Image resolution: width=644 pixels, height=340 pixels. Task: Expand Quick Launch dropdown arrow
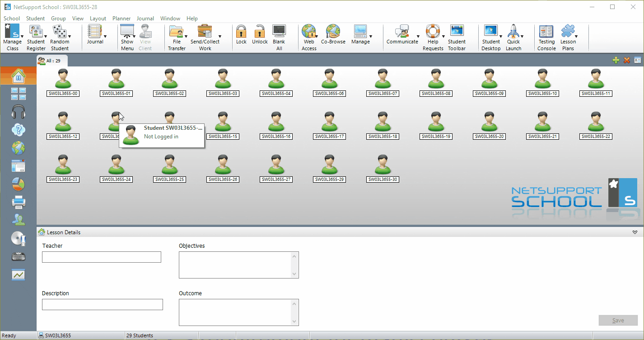click(522, 36)
